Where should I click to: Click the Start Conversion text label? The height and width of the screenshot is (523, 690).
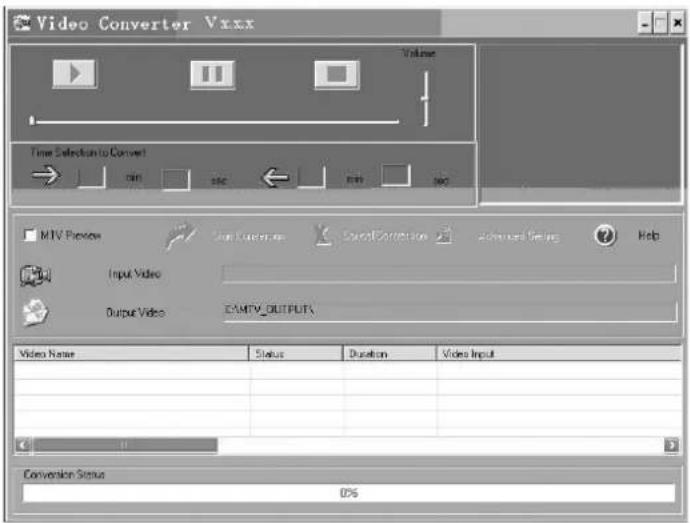pos(249,237)
